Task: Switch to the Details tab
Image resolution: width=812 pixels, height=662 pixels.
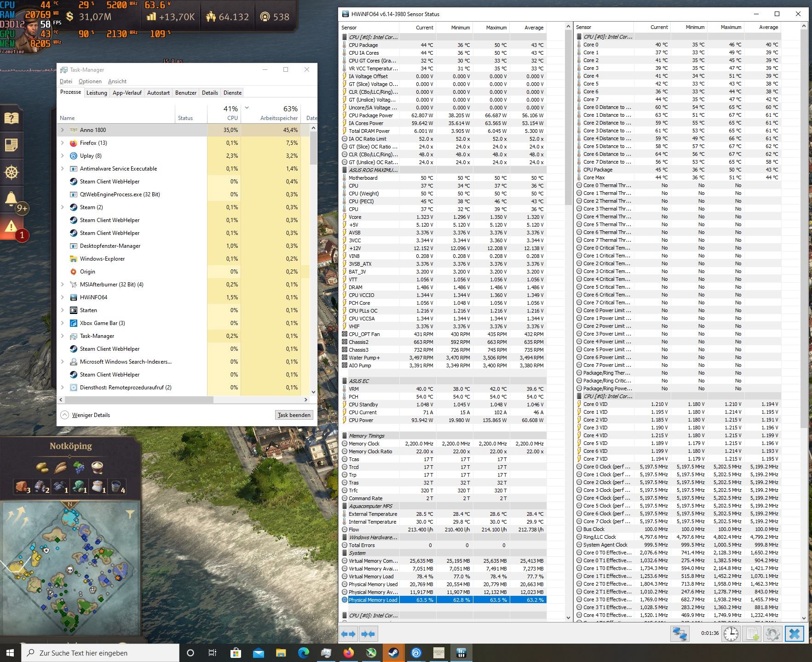Action: pyautogui.click(x=210, y=93)
